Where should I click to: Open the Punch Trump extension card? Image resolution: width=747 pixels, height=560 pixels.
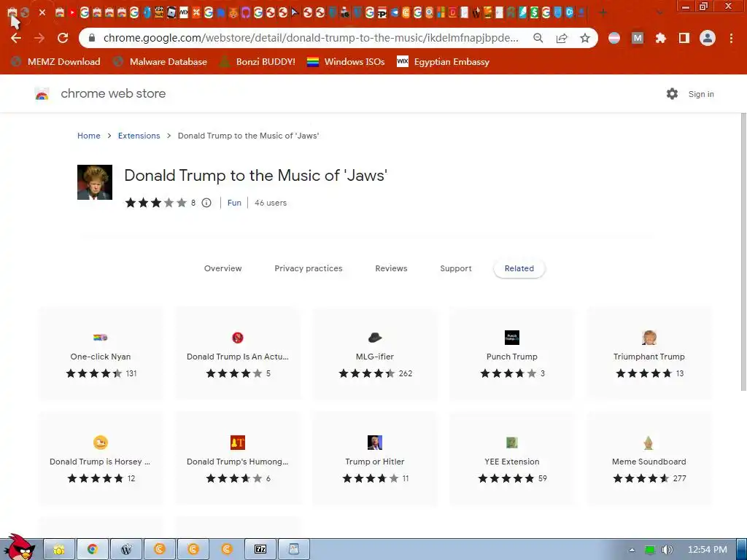pyautogui.click(x=512, y=354)
